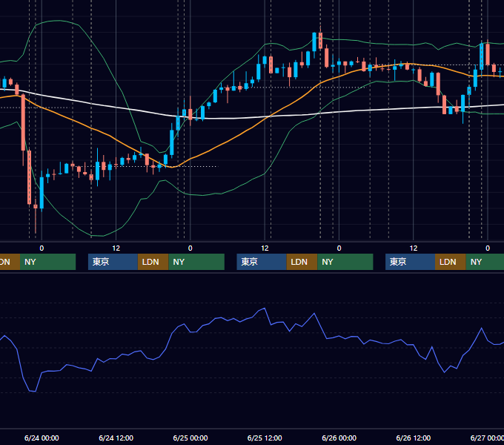Click the tall red candle before 6/24 00:00

[23, 122]
